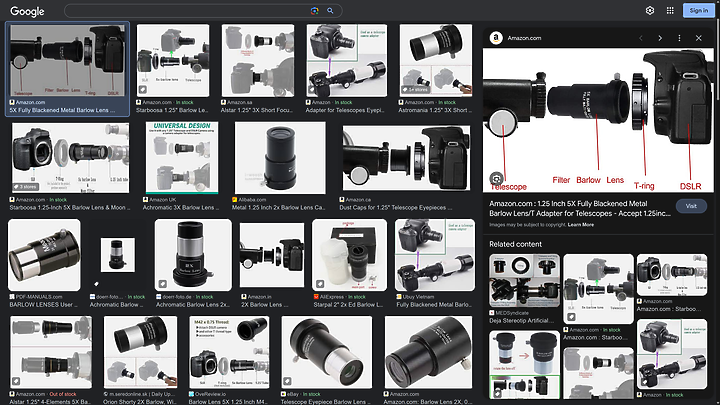This screenshot has height=405, width=720.
Task: Open doerr-foto.de 'Achromatic Barlow Lens 2x' image
Action: click(193, 255)
